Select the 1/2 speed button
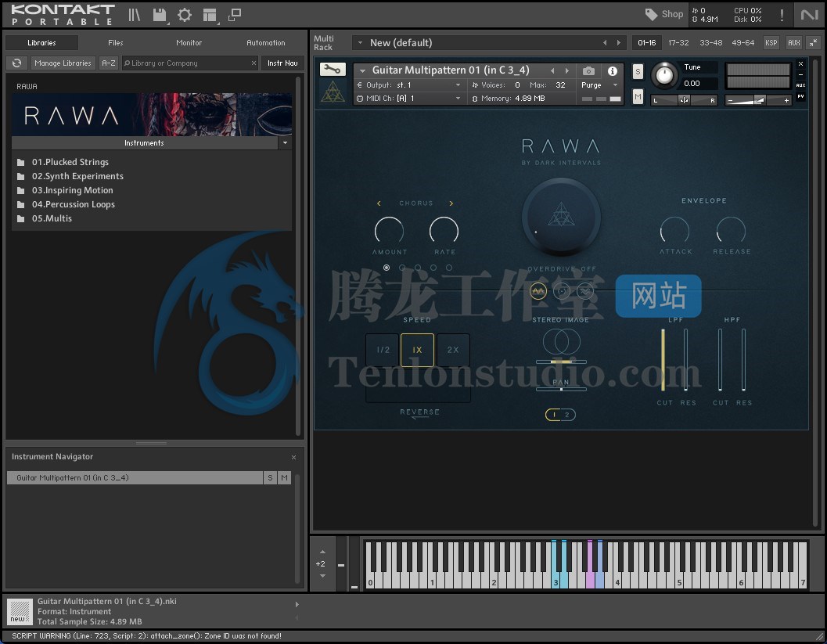 [383, 350]
